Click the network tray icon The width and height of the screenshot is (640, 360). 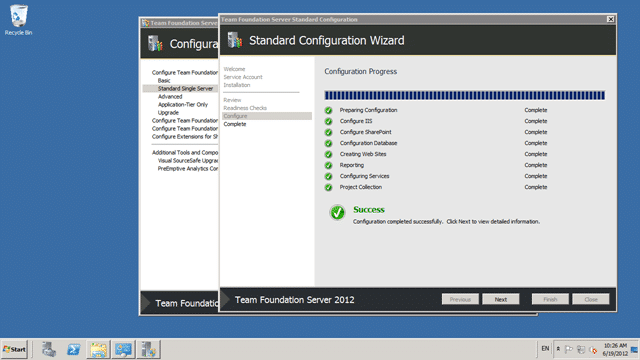pyautogui.click(x=581, y=349)
